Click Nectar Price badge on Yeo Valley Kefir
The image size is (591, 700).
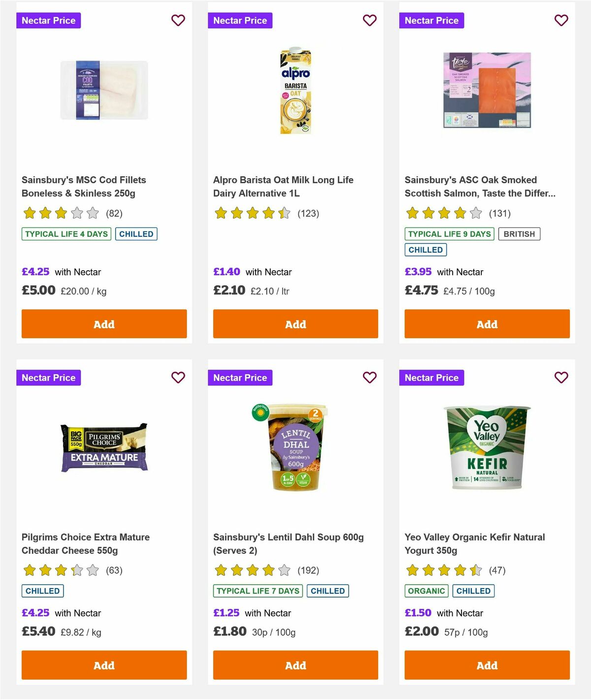click(431, 377)
